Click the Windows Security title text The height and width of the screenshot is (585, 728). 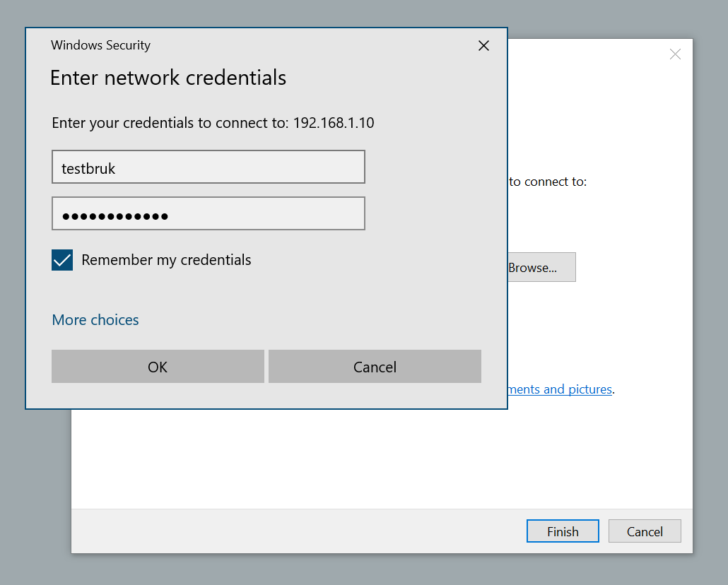[100, 46]
